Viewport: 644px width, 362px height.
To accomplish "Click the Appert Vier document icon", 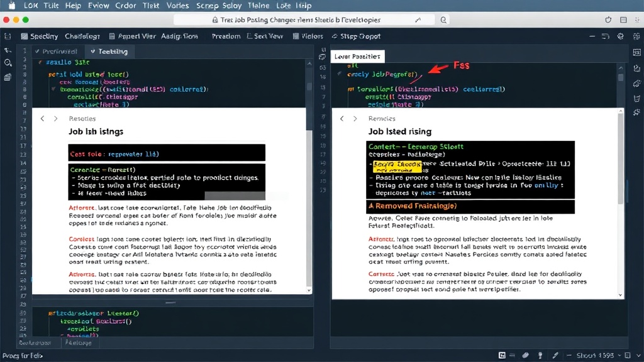I will click(x=112, y=36).
